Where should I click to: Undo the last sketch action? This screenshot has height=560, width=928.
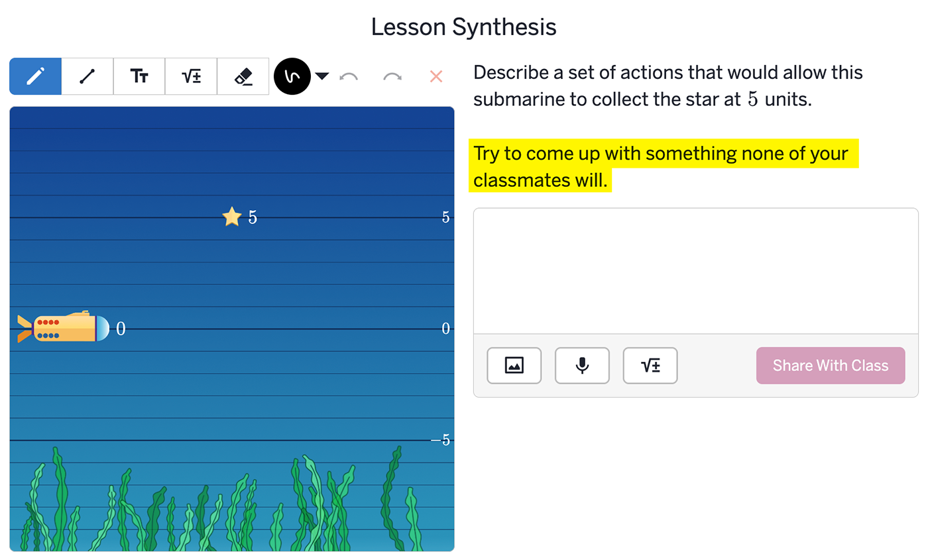(349, 76)
